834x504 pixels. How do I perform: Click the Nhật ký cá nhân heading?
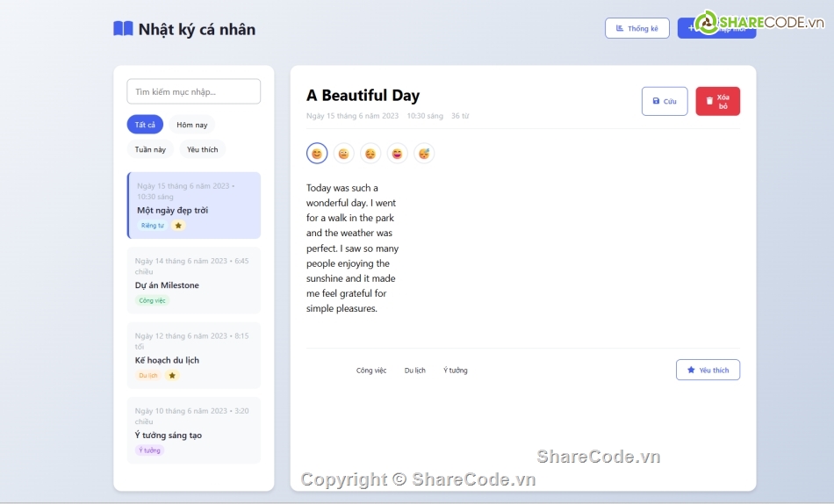pos(197,29)
